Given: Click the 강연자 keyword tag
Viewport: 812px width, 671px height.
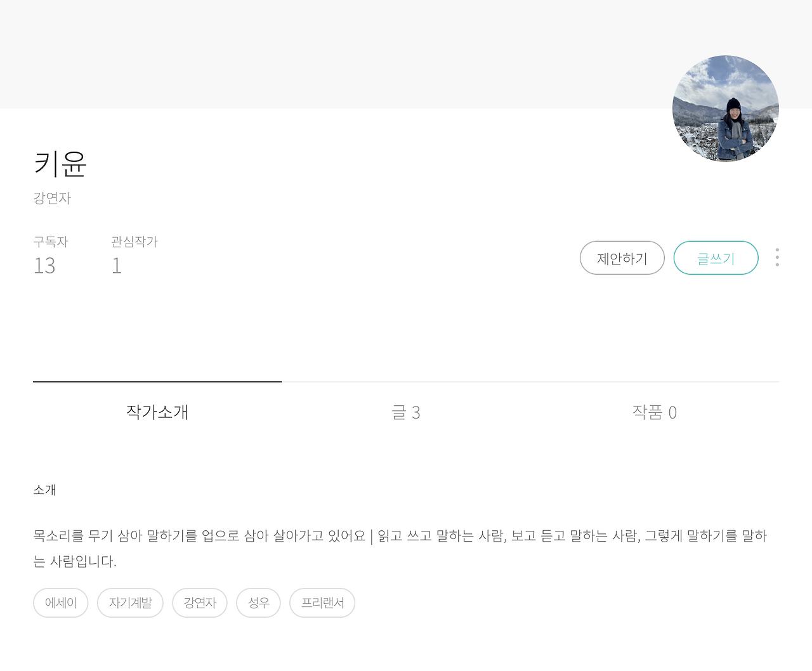Looking at the screenshot, I should [199, 603].
